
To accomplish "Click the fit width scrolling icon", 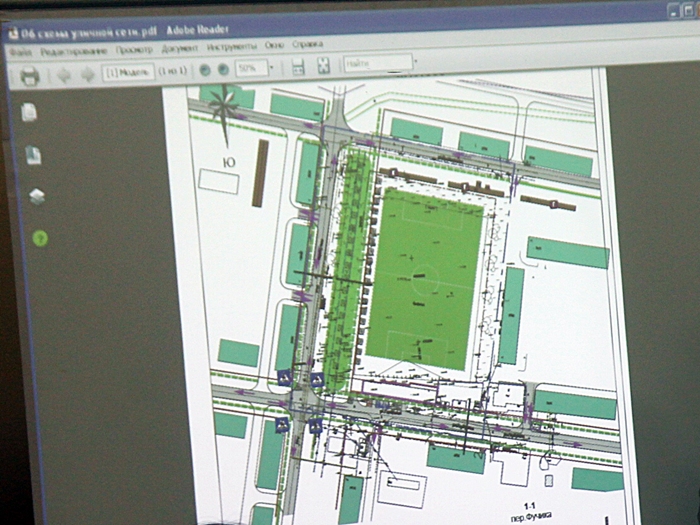I will pyautogui.click(x=297, y=67).
